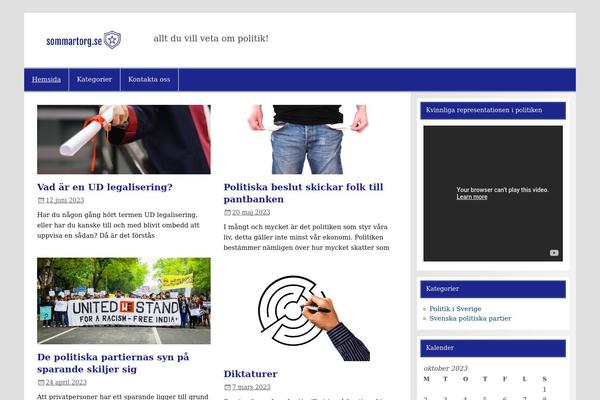Viewport: 600px width, 400px height.
Task: Click the YouTube icon in the video player
Action: click(x=554, y=253)
